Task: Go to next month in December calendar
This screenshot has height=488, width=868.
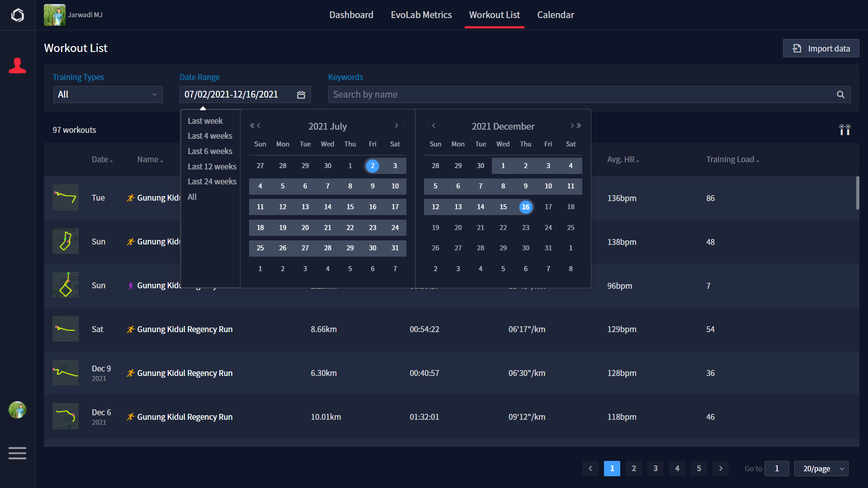Action: tap(572, 126)
